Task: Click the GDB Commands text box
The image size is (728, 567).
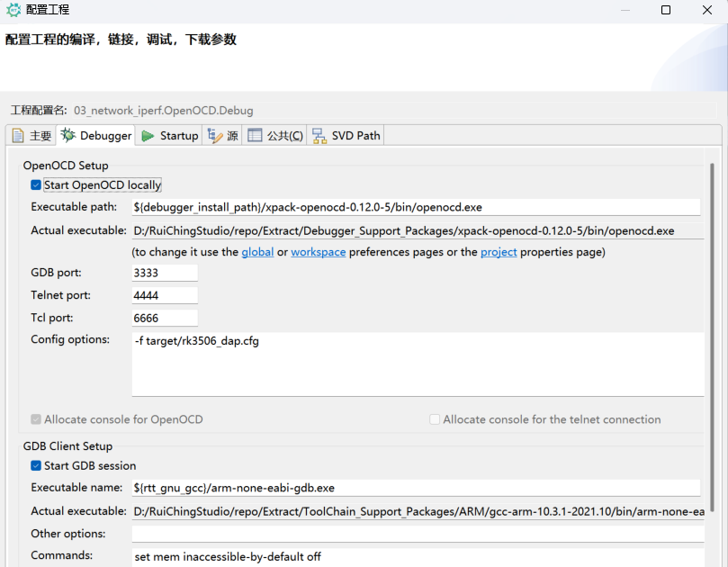Action: point(418,557)
